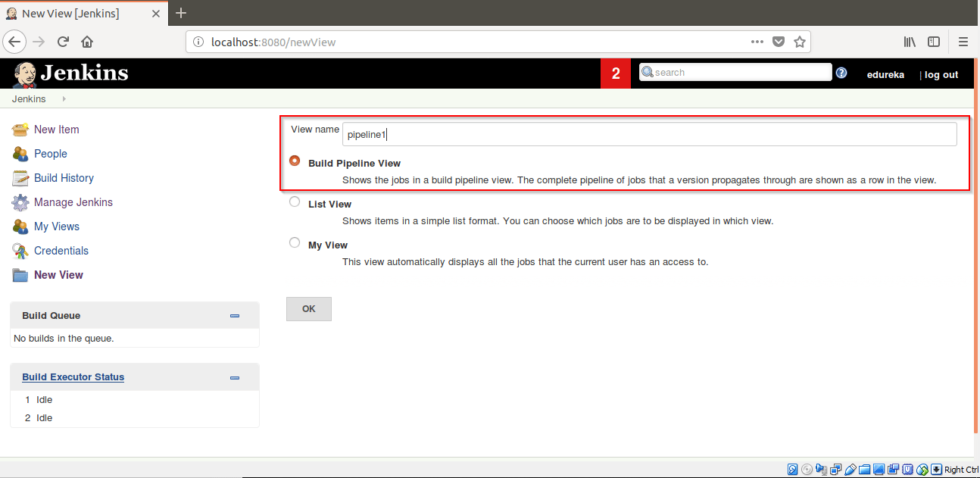Click the New View folder icon
The width and height of the screenshot is (980, 478).
click(x=20, y=275)
